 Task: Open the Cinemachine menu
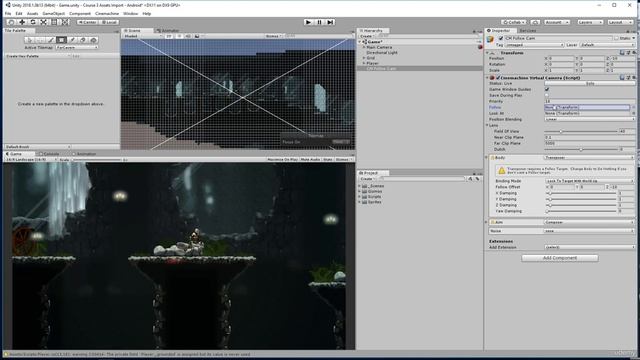click(x=107, y=13)
